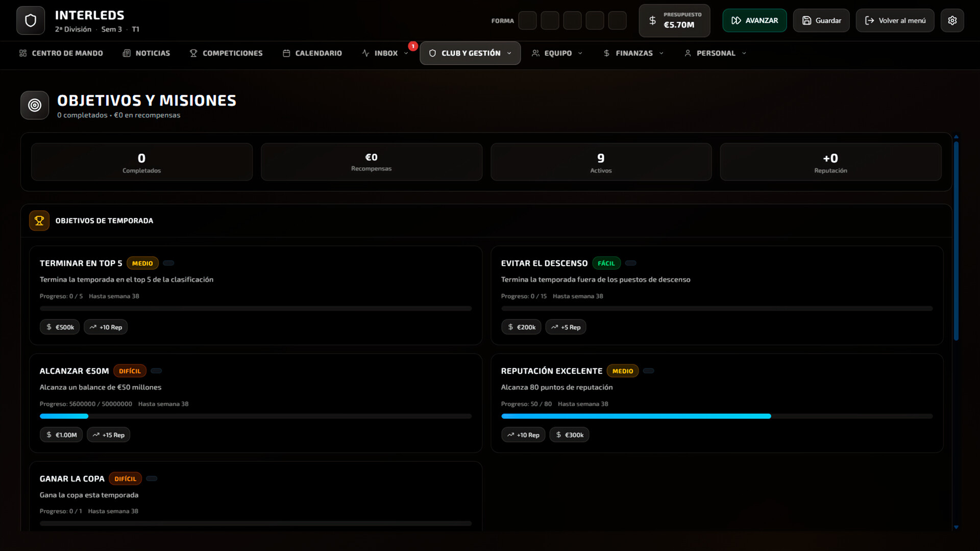This screenshot has height=551, width=980.
Task: Click the target icon beside Objetivos y Misiones
Action: tap(34, 105)
